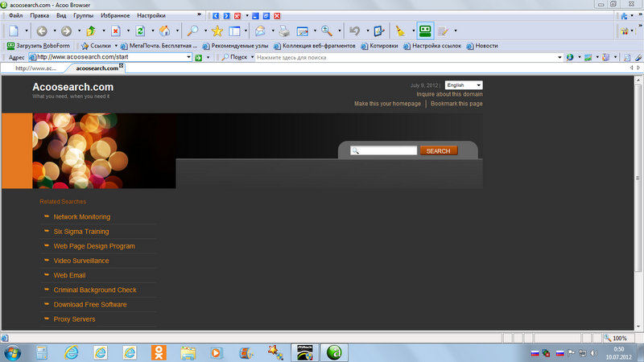Open the Настройки menu
Viewport: 644px width, 362px height.
coord(151,15)
